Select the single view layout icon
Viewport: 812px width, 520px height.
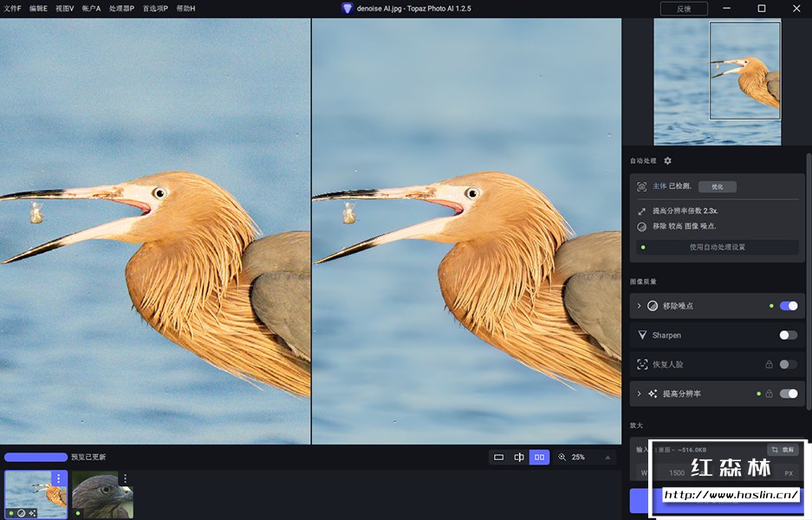[498, 457]
